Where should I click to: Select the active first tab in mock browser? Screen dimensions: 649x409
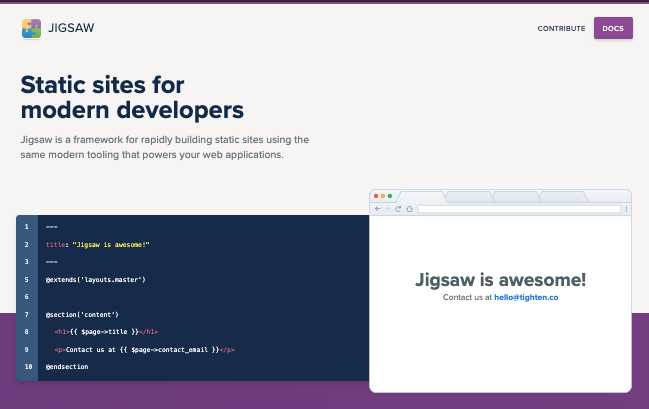tap(421, 197)
